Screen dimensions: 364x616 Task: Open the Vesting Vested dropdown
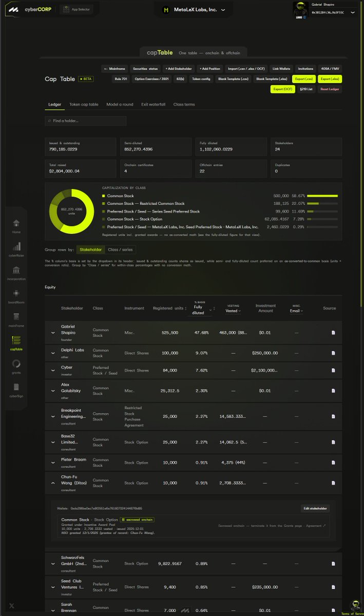click(x=233, y=311)
